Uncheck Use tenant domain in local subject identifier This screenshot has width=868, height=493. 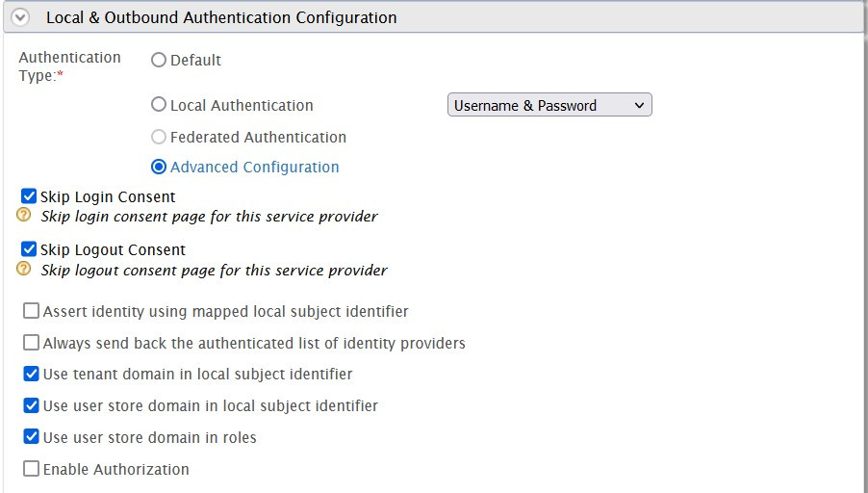click(32, 374)
